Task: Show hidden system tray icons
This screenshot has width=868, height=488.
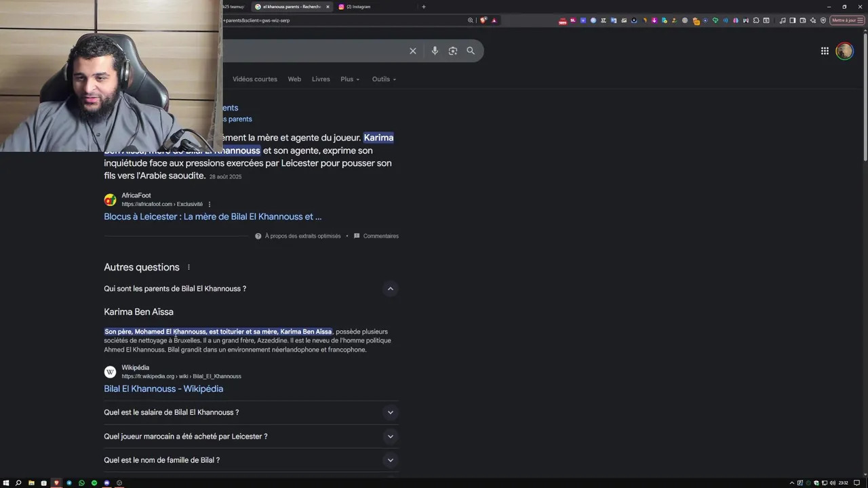Action: click(792, 483)
